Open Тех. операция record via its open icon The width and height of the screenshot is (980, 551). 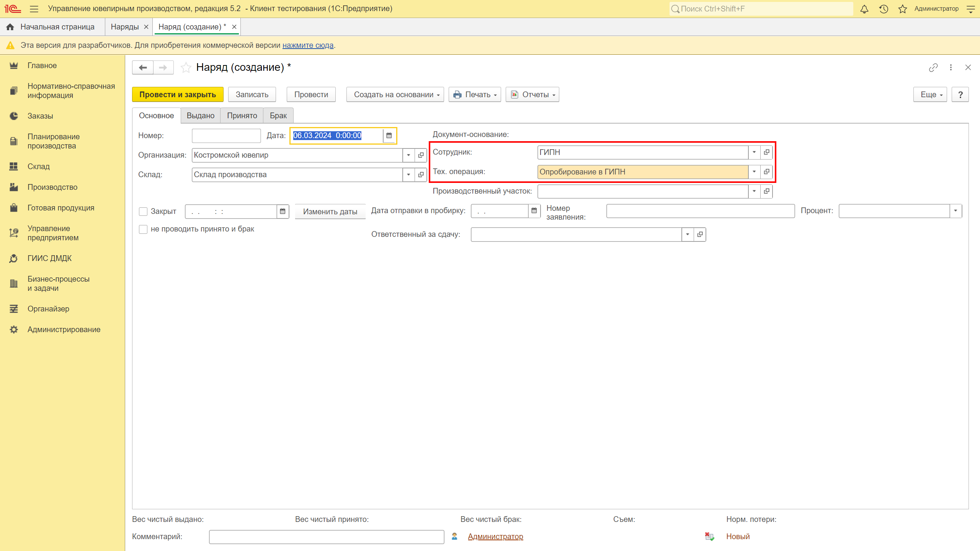click(767, 172)
